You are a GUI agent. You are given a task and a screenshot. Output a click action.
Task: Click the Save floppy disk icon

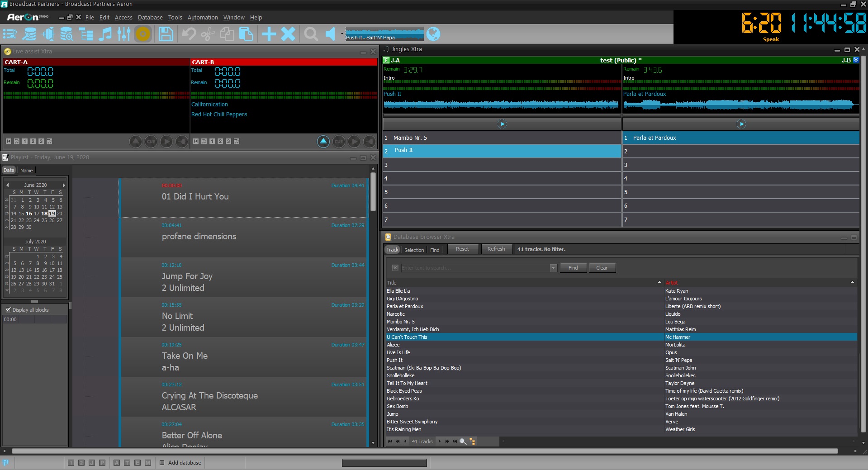[x=166, y=34]
